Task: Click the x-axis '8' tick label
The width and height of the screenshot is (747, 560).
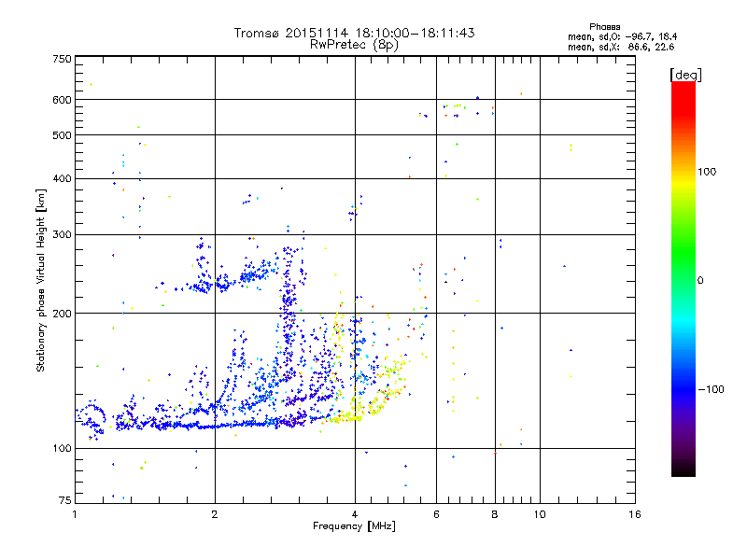Action: 495,514
